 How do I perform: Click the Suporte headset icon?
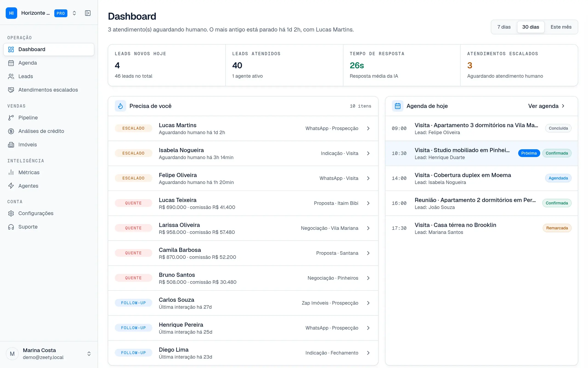coord(11,227)
